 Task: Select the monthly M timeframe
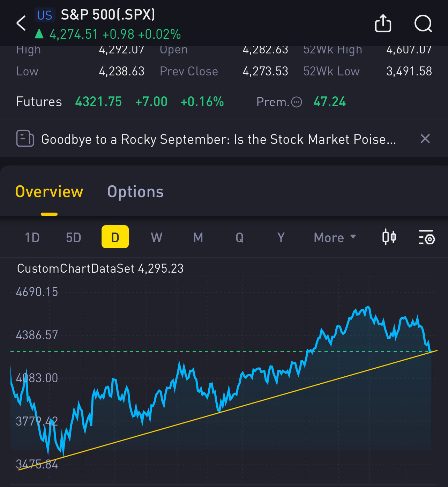click(198, 237)
